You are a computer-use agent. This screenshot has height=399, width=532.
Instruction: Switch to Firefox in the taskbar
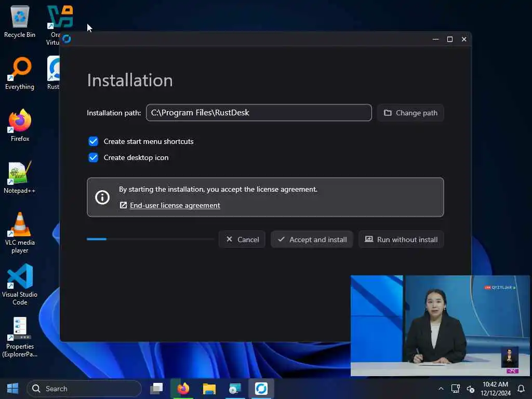183,389
